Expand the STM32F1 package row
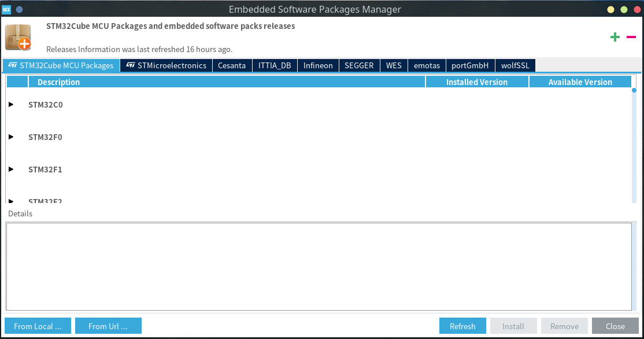Screen dimensions: 644x339 coord(11,169)
